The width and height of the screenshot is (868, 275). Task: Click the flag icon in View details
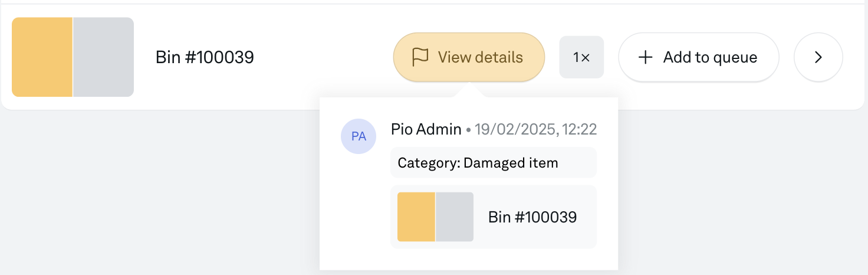[420, 57]
